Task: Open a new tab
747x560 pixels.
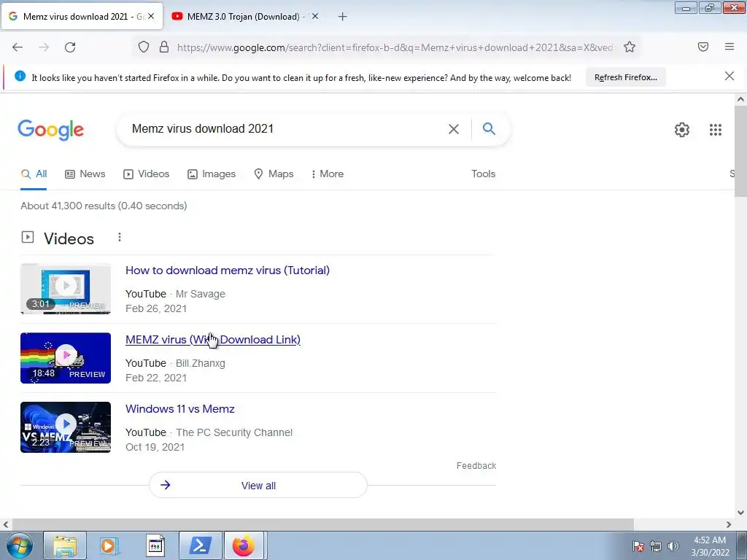Action: 342,17
